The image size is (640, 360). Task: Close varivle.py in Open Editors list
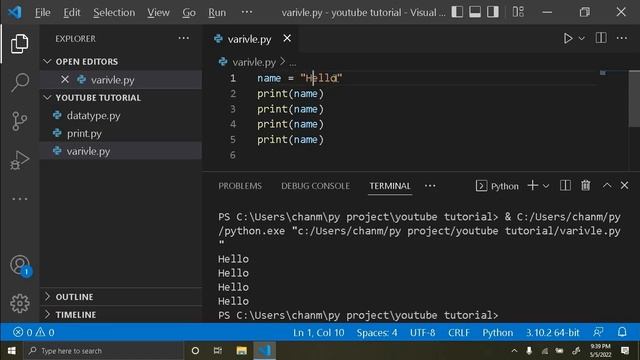(65, 79)
